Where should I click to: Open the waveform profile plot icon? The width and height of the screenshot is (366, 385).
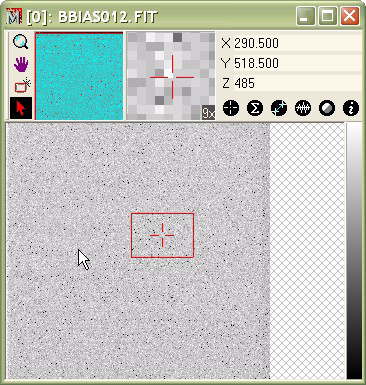pos(303,108)
